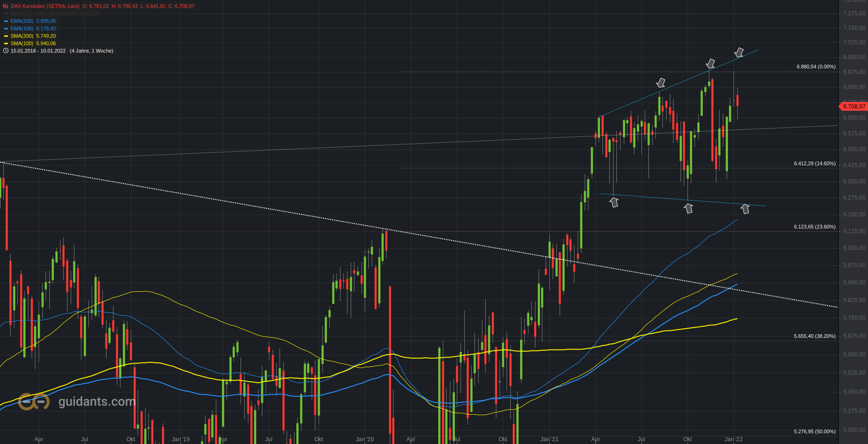This screenshot has height=444, width=868.
Task: Click the low value L: 6.641,81
Action: pyautogui.click(x=153, y=6)
